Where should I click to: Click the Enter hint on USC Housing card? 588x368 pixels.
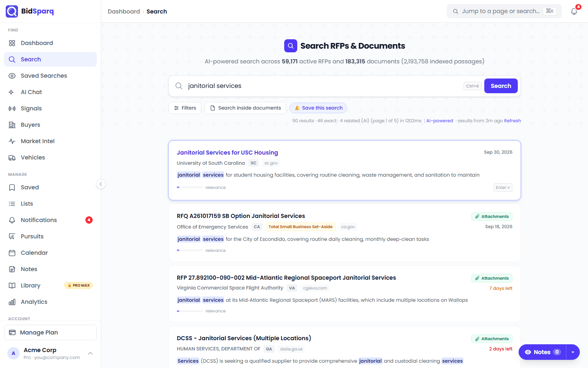click(503, 188)
